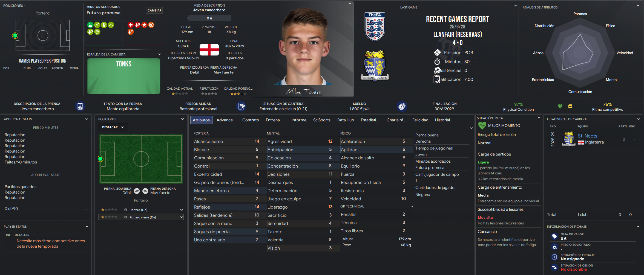This screenshot has height=275, width=644.
Task: Click the info icon beside Portero (De)
Action: point(126,210)
